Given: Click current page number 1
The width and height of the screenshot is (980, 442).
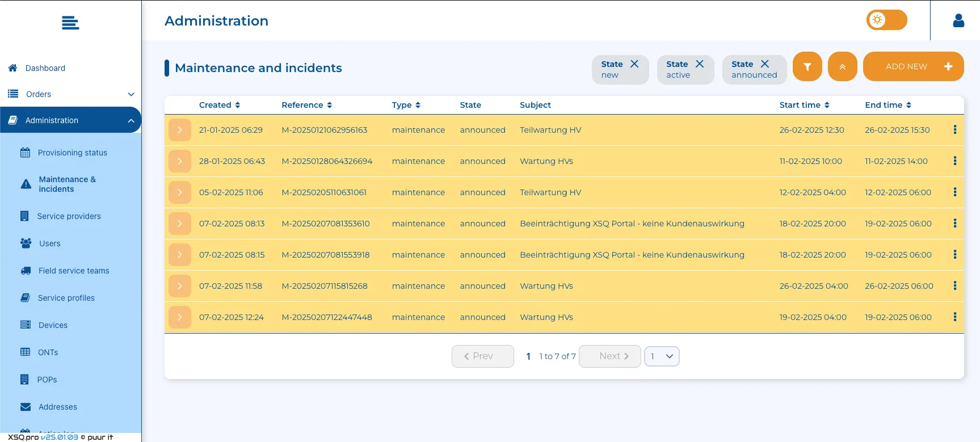Looking at the screenshot, I should [x=528, y=356].
